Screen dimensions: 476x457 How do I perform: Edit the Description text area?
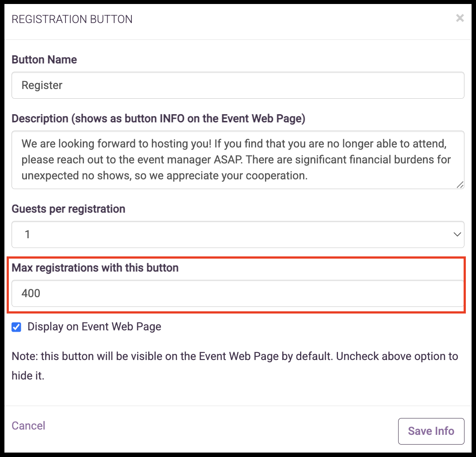tap(238, 160)
